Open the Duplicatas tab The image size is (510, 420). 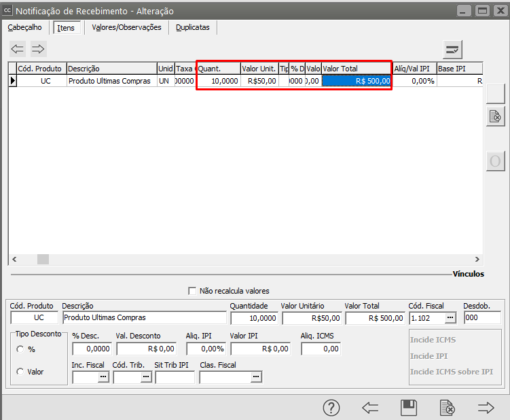[x=193, y=27]
